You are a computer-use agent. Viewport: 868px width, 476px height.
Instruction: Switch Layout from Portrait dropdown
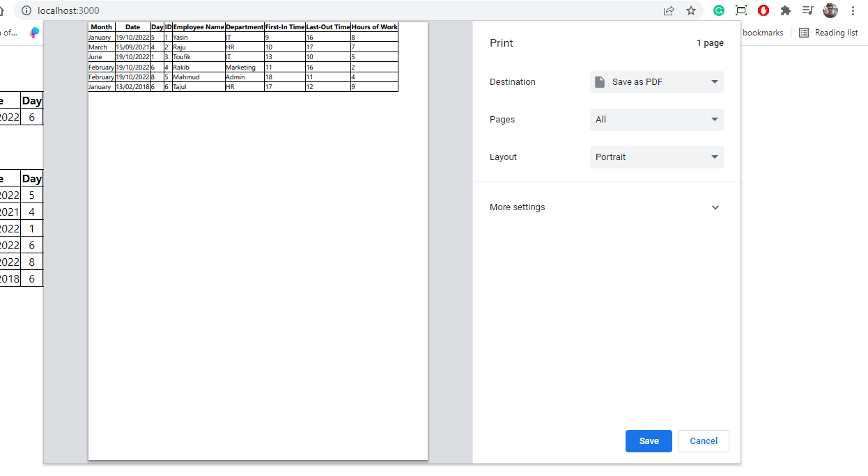656,157
